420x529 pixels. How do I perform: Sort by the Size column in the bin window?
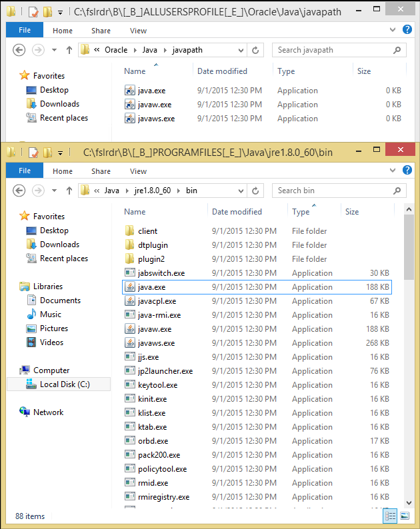tap(352, 212)
